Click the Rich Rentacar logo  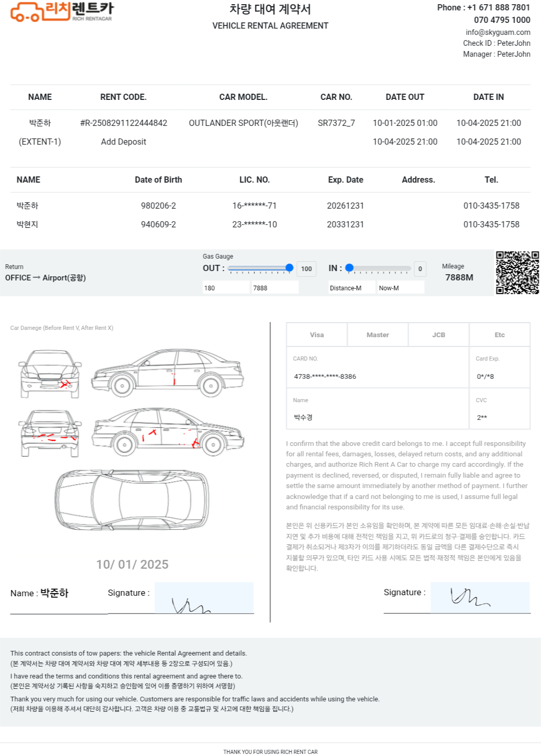(61, 12)
